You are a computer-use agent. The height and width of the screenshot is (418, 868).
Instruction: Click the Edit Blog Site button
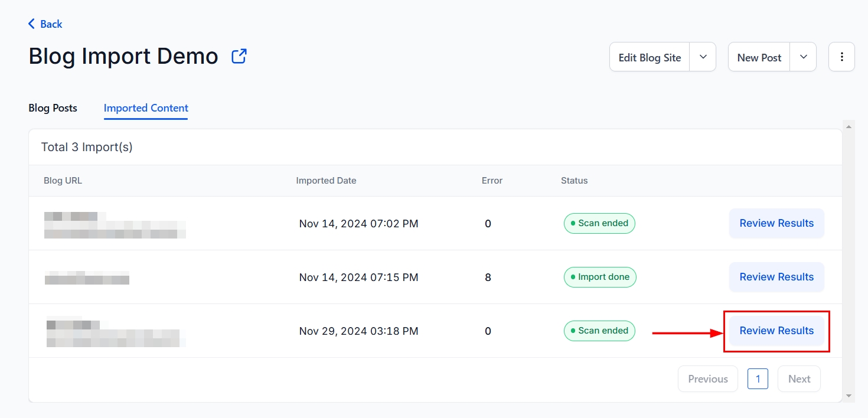click(x=650, y=57)
